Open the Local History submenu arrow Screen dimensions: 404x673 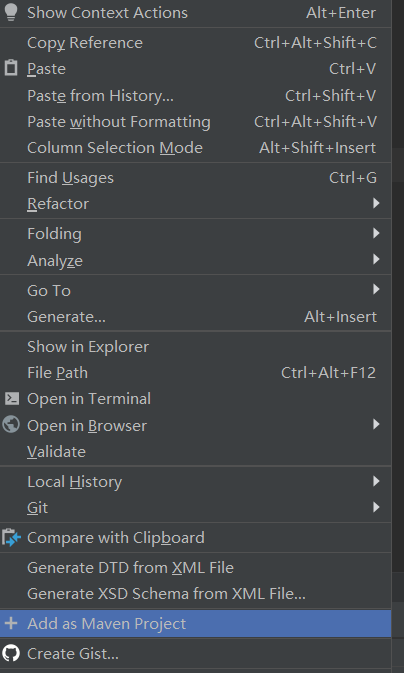pyautogui.click(x=376, y=481)
